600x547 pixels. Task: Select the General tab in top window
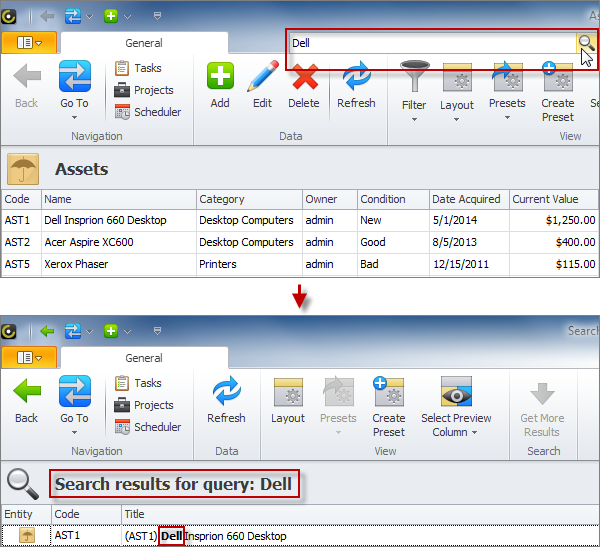(x=144, y=43)
